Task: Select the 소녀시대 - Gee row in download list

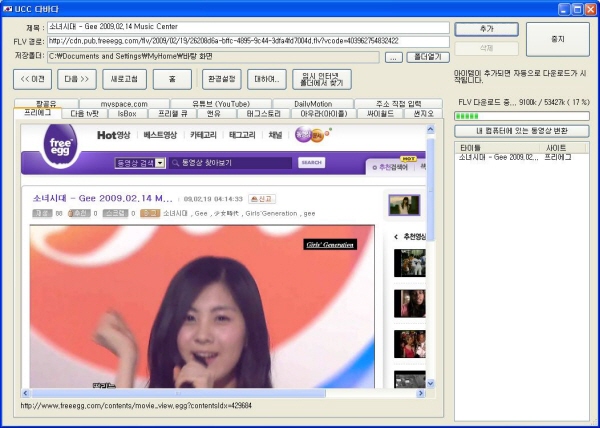Action: (522, 157)
